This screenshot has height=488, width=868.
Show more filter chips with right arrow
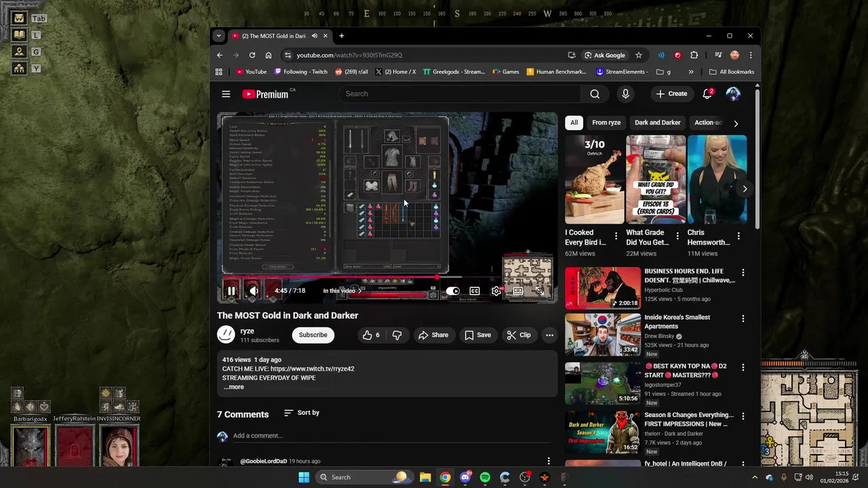click(x=736, y=123)
